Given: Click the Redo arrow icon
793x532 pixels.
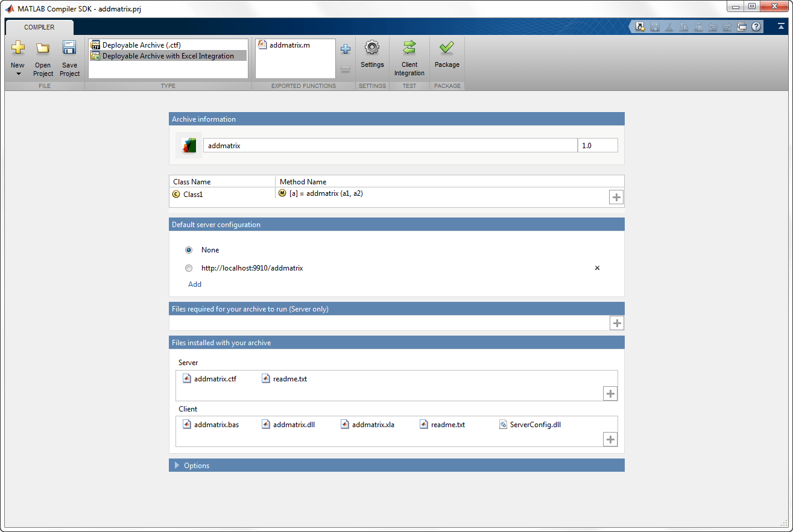Looking at the screenshot, I should pos(727,27).
